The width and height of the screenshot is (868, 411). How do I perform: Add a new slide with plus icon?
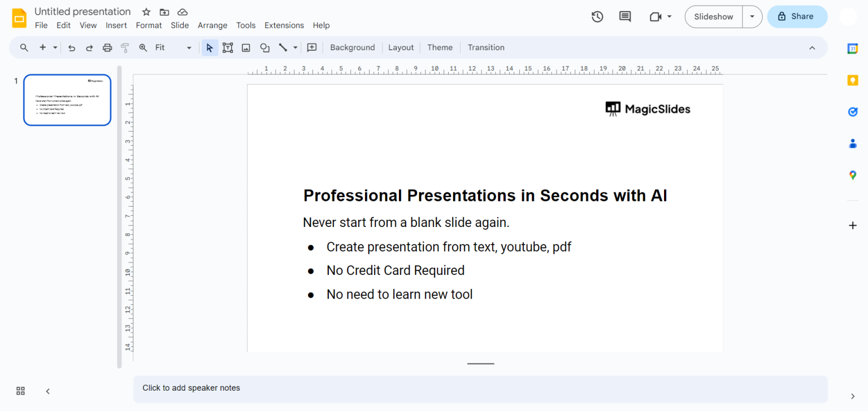42,47
